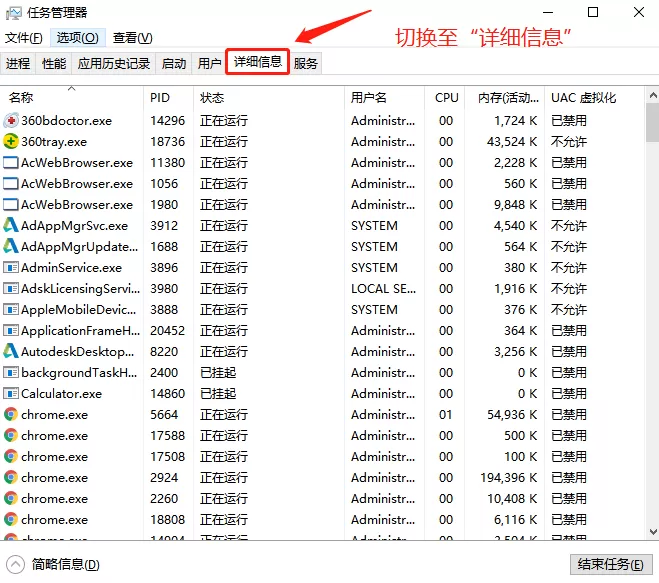Viewport: 659px width, 583px height.
Task: Click PID 8220 cell
Action: 164,352
